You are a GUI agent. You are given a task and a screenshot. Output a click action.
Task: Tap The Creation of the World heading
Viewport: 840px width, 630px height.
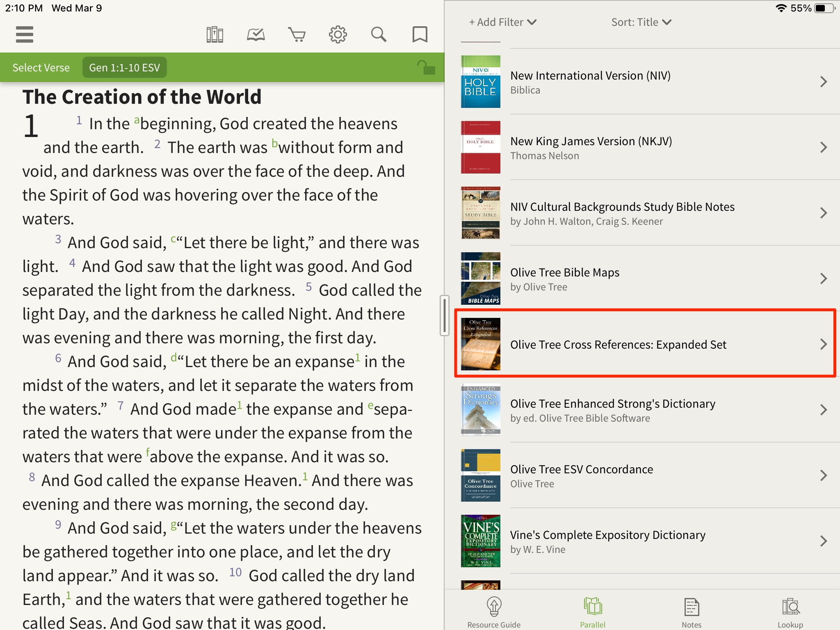(142, 97)
